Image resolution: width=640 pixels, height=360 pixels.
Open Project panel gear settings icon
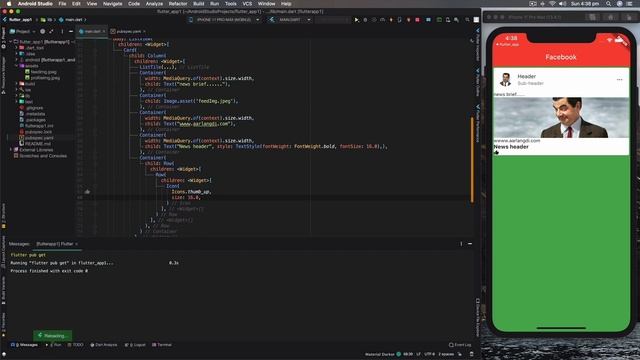(42, 31)
